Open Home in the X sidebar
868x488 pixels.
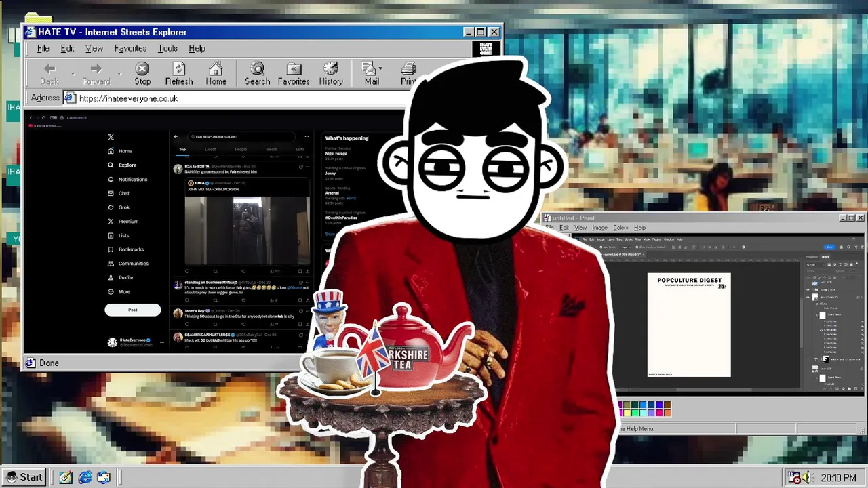(x=121, y=151)
